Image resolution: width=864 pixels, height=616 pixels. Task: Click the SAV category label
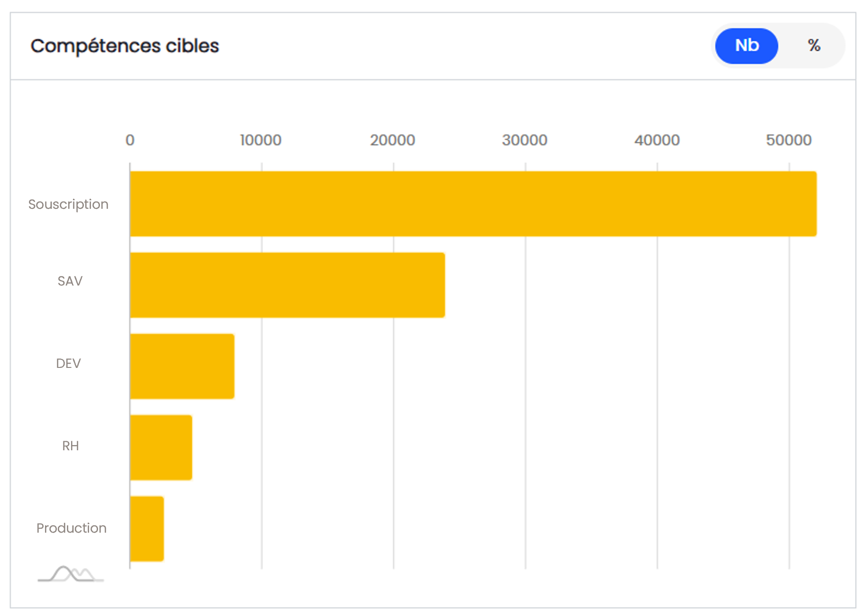70,281
